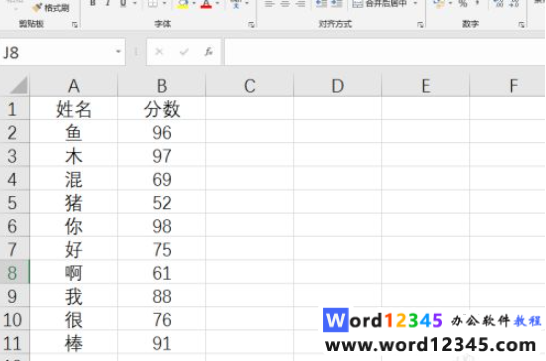Open the number (数字) group dialog launcher
The image size is (546, 361).
(521, 24)
